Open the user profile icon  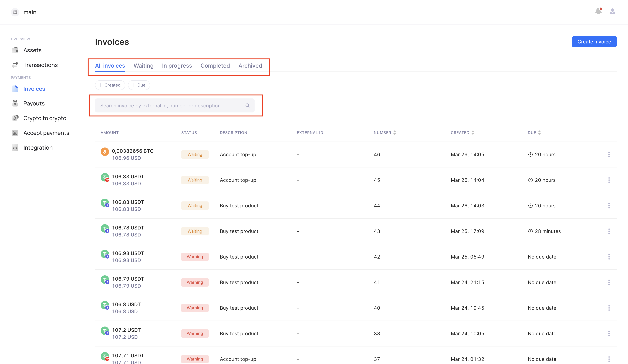pyautogui.click(x=612, y=11)
